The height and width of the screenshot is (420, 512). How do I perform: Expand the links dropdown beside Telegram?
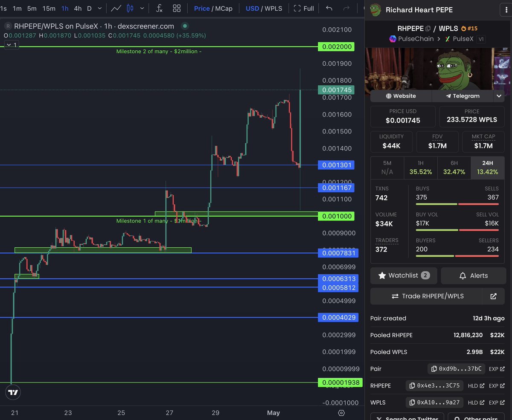(x=499, y=96)
